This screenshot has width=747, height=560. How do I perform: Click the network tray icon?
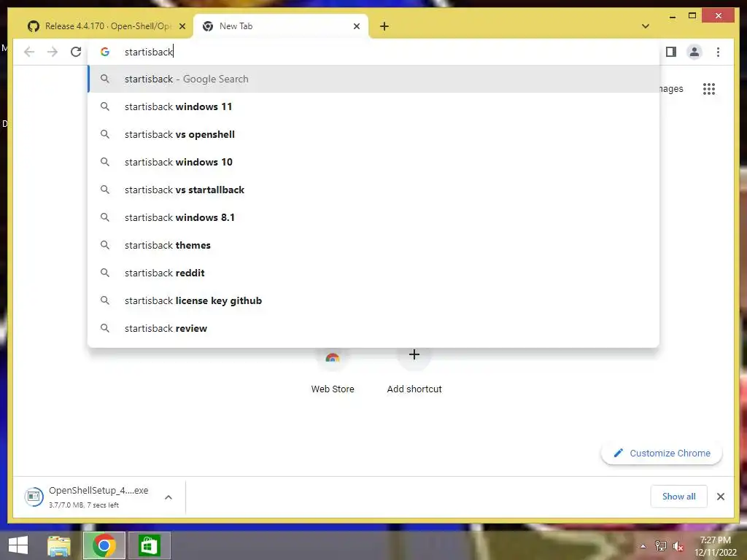660,545
